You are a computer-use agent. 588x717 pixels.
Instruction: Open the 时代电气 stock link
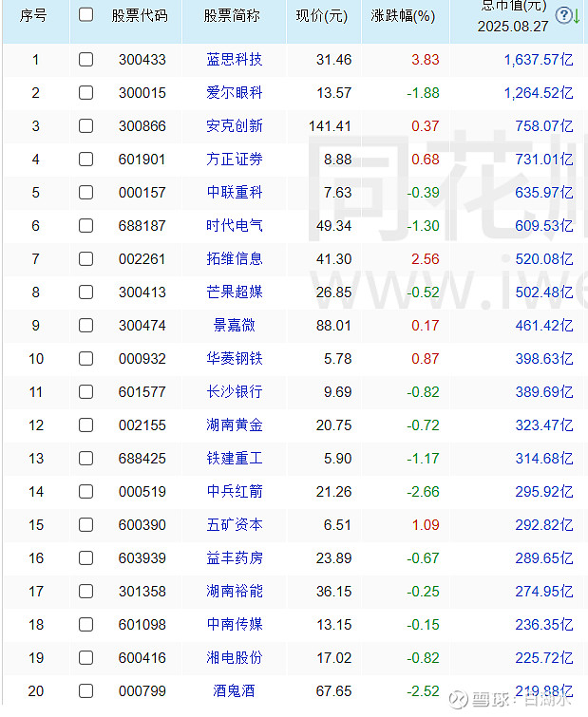(234, 225)
